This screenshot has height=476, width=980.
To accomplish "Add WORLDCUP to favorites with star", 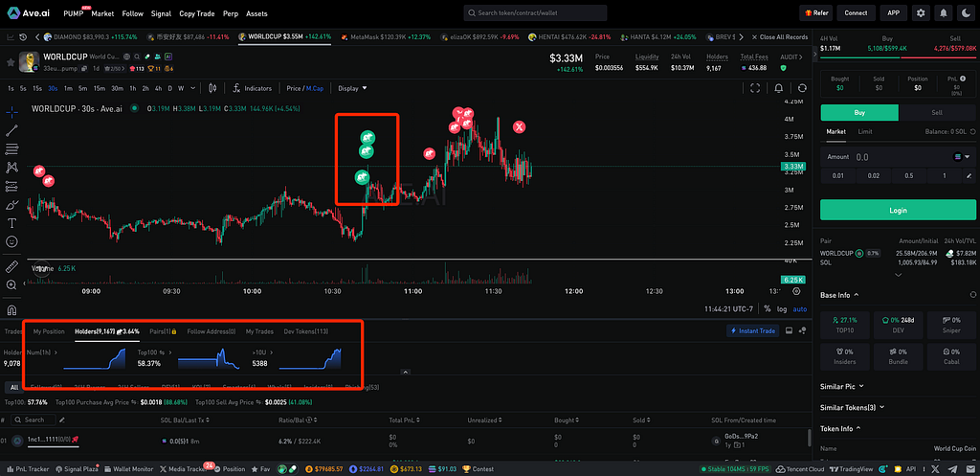I will coord(10,62).
